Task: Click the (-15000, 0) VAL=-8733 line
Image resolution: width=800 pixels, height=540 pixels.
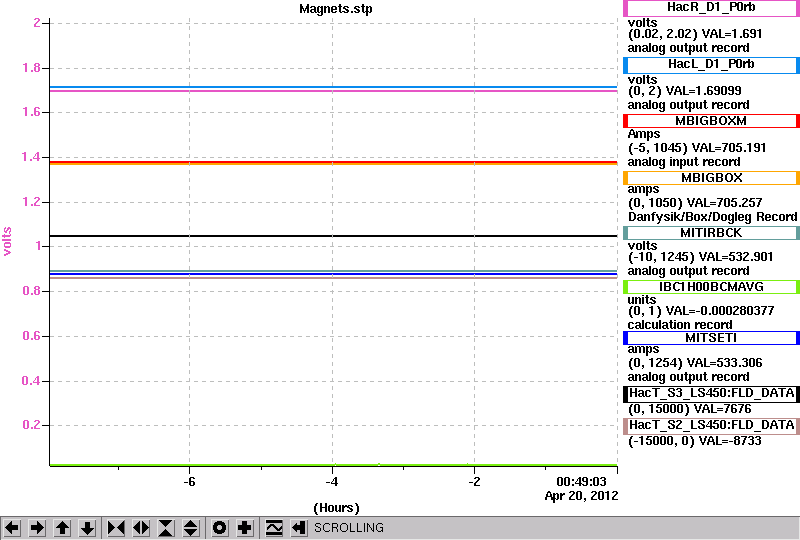Action: click(x=694, y=441)
